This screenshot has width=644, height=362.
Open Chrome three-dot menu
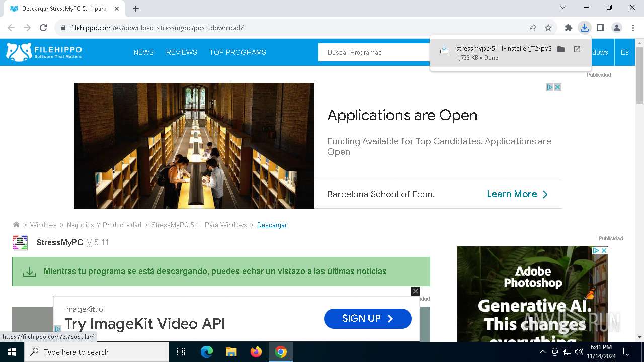pos(633,28)
